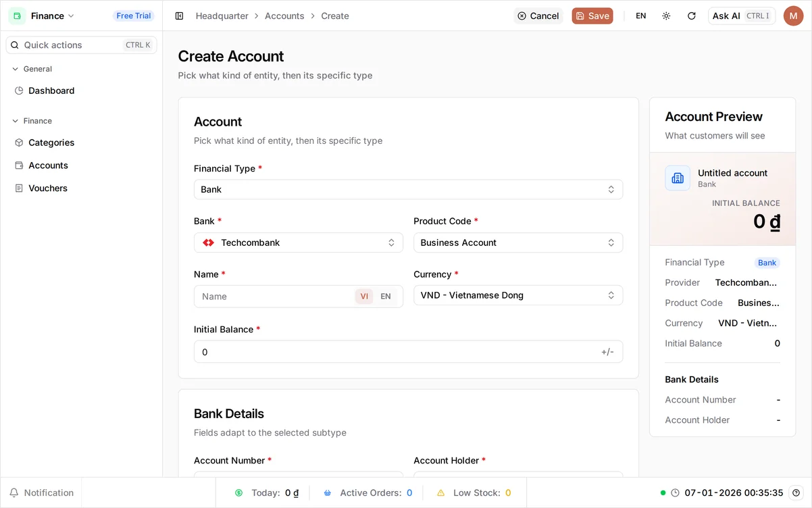Click the Save button

592,16
